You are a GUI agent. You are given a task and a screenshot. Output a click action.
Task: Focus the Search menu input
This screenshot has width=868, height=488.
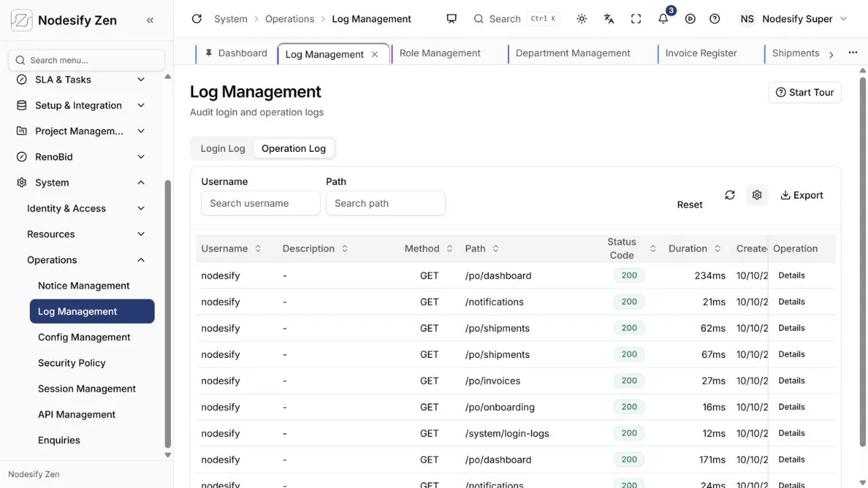tap(86, 60)
